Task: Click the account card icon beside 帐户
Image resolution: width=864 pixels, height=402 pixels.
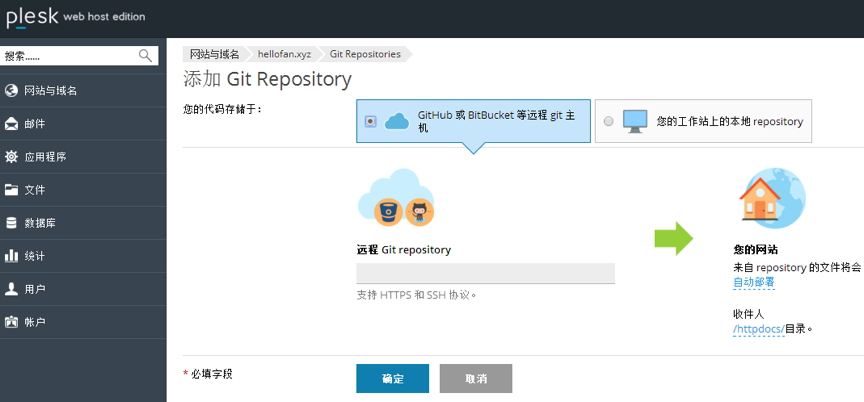Action: coord(11,322)
